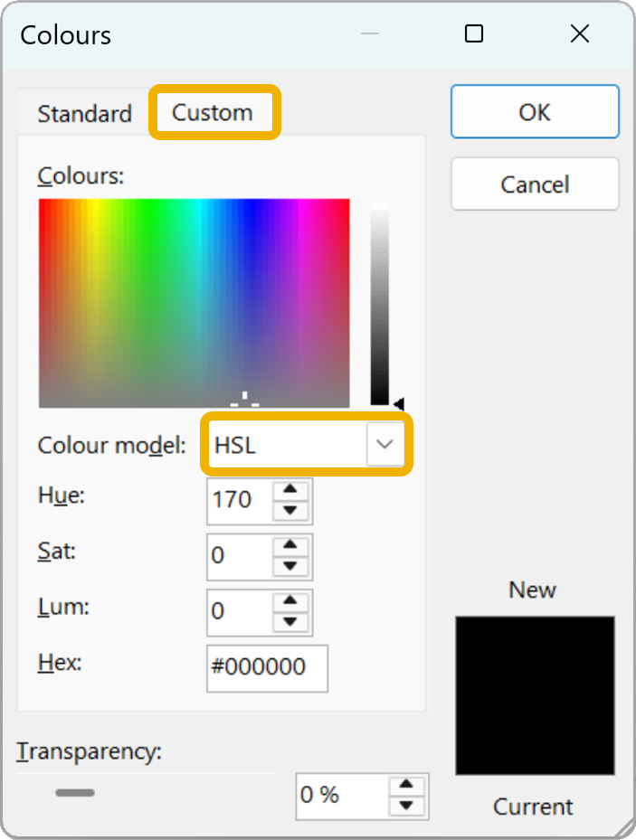This screenshot has height=840, width=636.
Task: Click the Hex colour code field
Action: [268, 668]
